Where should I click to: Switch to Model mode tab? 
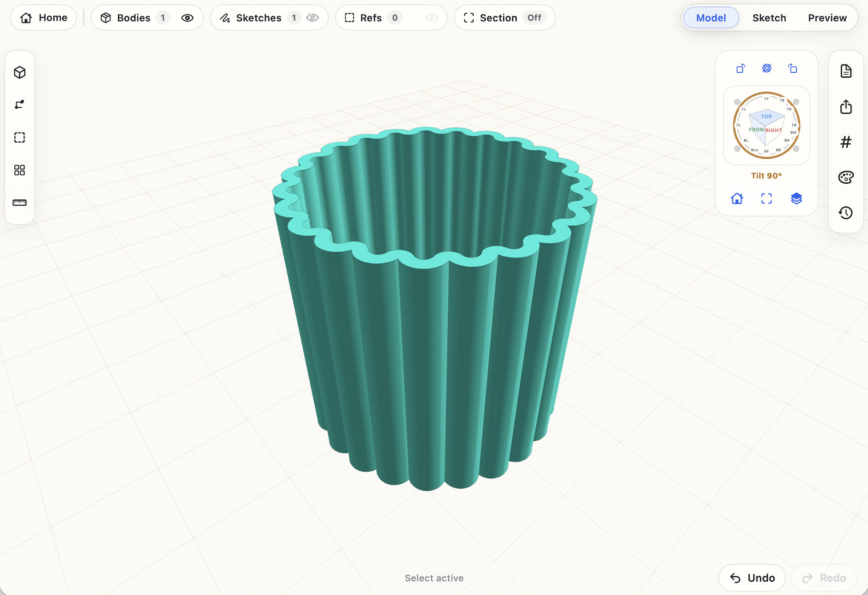tap(711, 17)
